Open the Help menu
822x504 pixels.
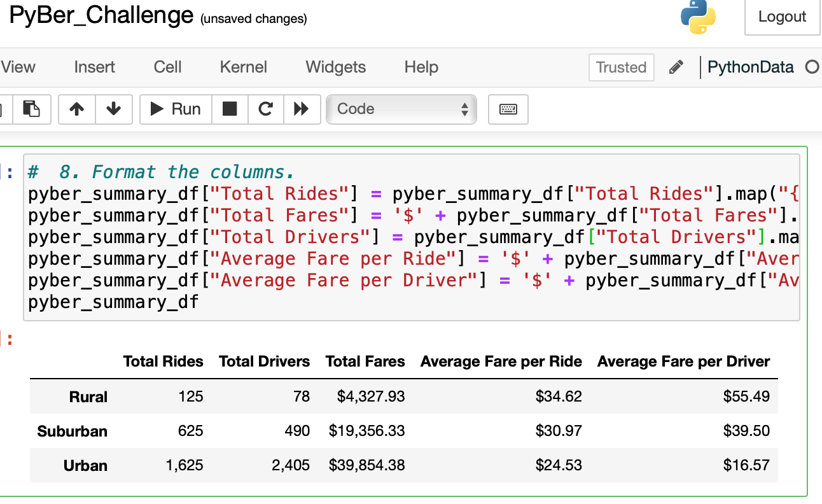[421, 67]
